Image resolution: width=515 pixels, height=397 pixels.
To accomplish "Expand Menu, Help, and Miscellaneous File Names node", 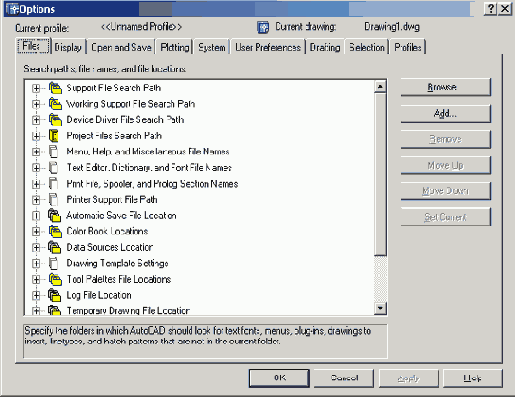I will [36, 152].
